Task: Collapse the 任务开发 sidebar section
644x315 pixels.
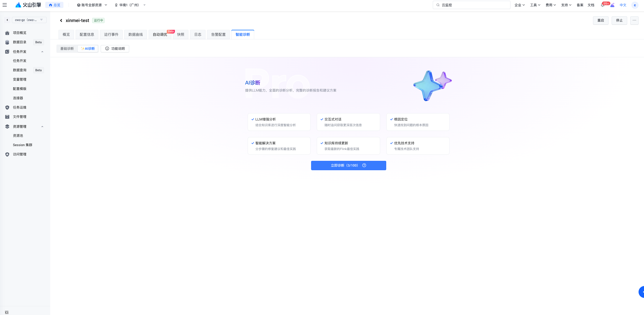Action: tap(42, 52)
